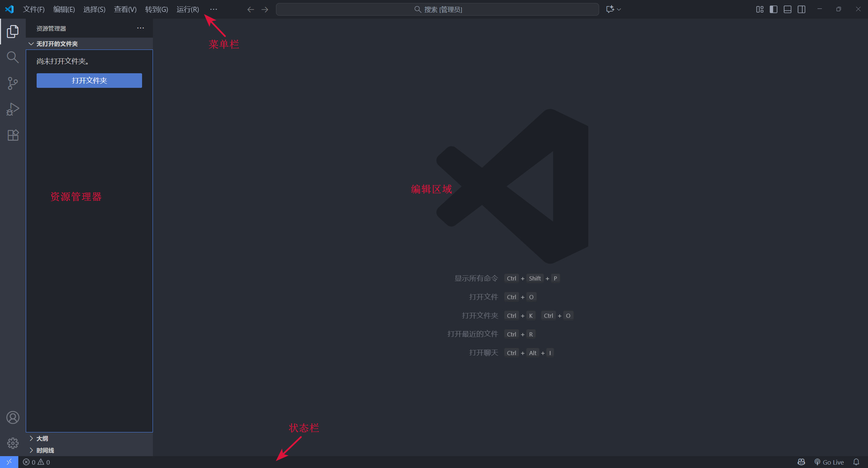Click the remote window indicator in status bar

point(9,462)
